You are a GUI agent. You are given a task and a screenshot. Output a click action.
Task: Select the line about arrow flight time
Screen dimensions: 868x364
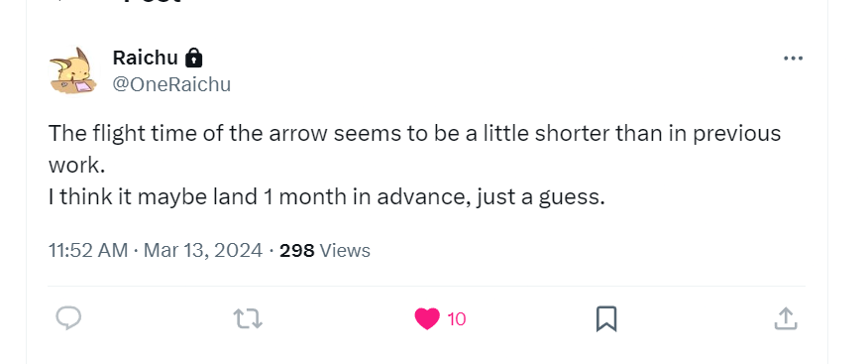click(414, 134)
